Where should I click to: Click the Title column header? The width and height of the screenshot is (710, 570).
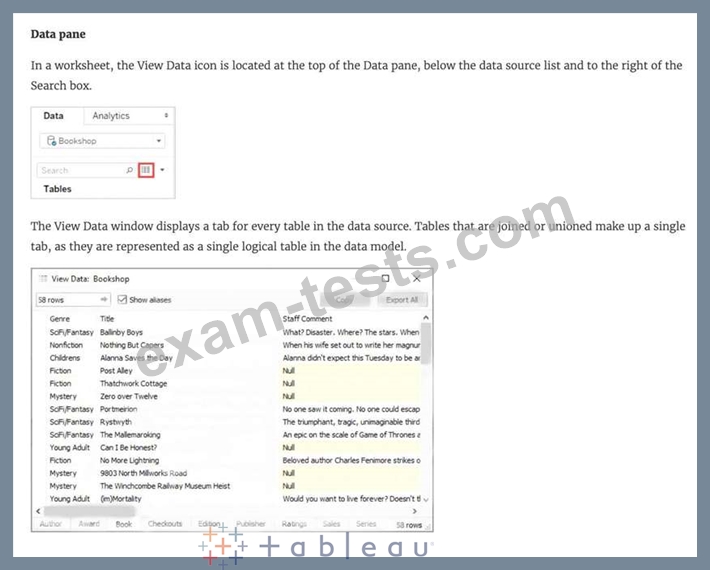(107, 319)
